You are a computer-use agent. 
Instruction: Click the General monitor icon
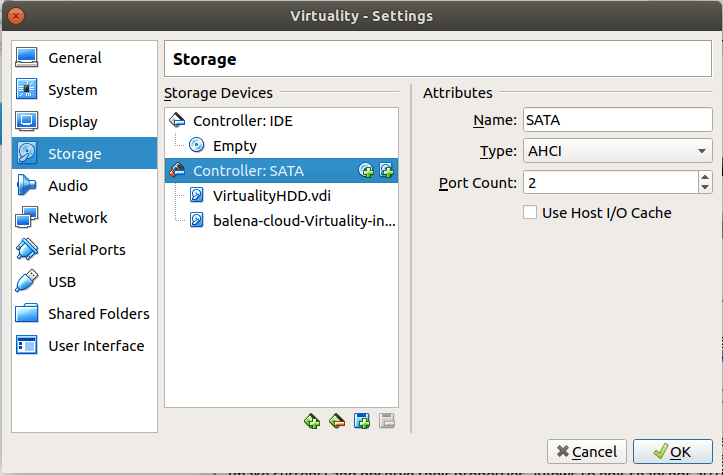pos(26,58)
